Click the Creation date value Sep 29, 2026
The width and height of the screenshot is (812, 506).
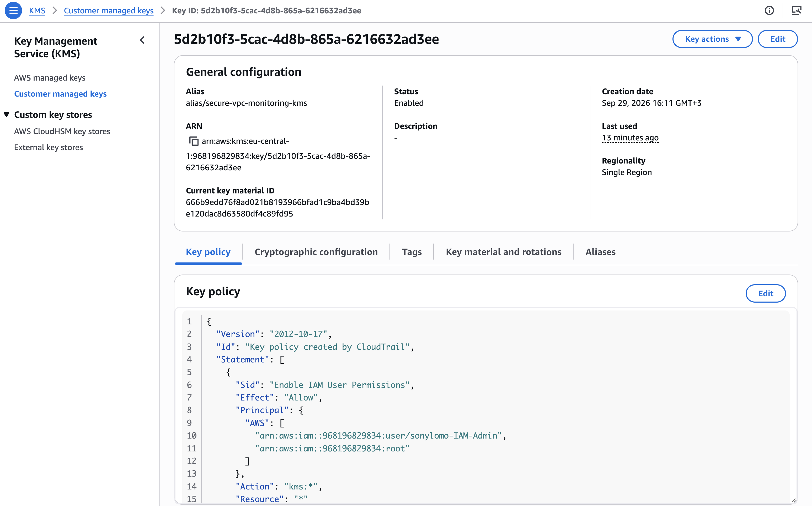(x=651, y=103)
